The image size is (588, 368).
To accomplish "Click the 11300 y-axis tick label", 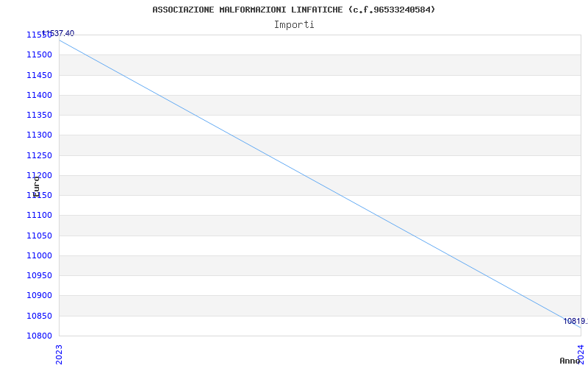I will pyautogui.click(x=39, y=135).
